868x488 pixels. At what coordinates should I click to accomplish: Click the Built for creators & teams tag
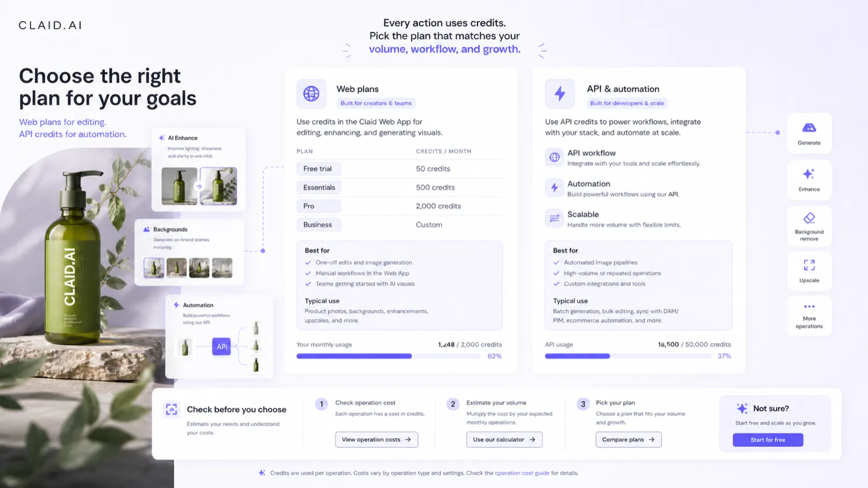[x=376, y=103]
